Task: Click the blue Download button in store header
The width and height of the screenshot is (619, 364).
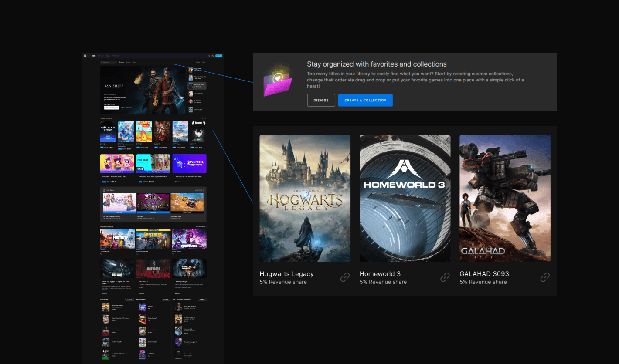Action: point(219,56)
